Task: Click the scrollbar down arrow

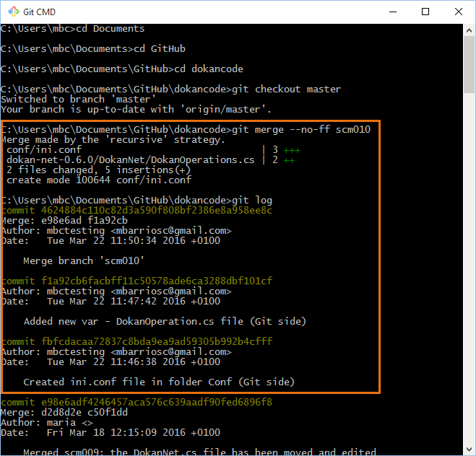Action: pos(469,450)
